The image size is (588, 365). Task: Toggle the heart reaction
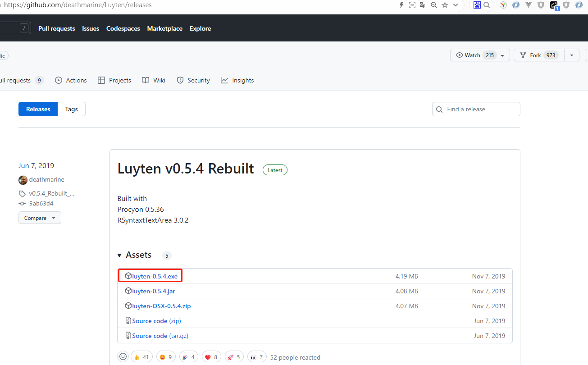[211, 357]
